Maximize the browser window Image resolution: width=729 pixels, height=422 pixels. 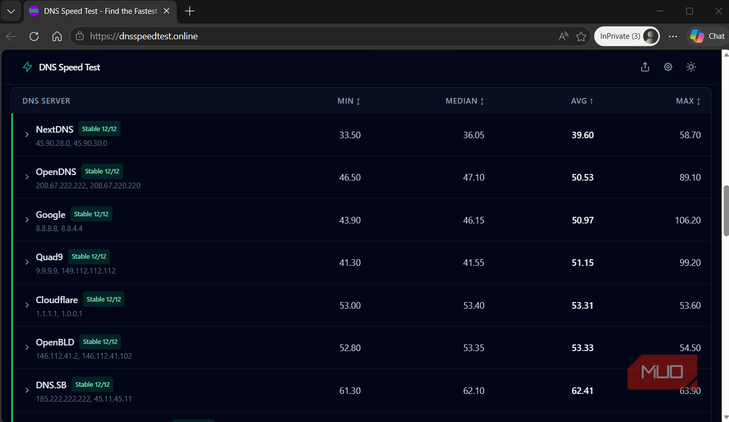click(x=689, y=11)
